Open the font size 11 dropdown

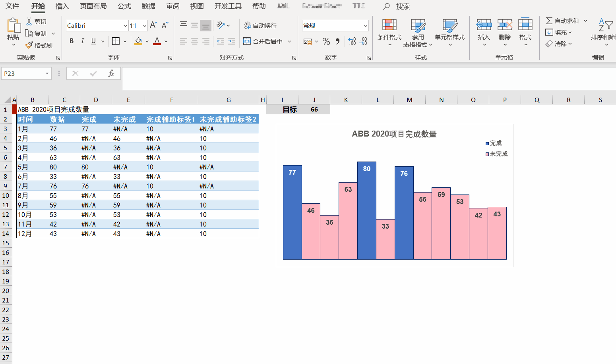pyautogui.click(x=145, y=26)
